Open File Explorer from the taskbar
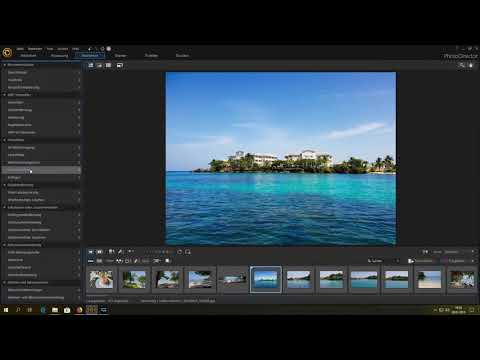Screen dimensions: 480x360 [55, 310]
